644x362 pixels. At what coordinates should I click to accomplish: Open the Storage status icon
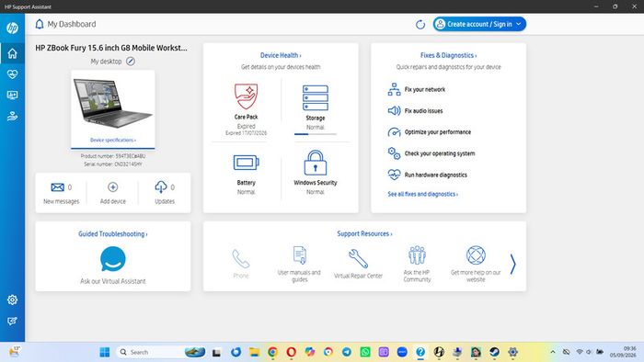pyautogui.click(x=316, y=97)
